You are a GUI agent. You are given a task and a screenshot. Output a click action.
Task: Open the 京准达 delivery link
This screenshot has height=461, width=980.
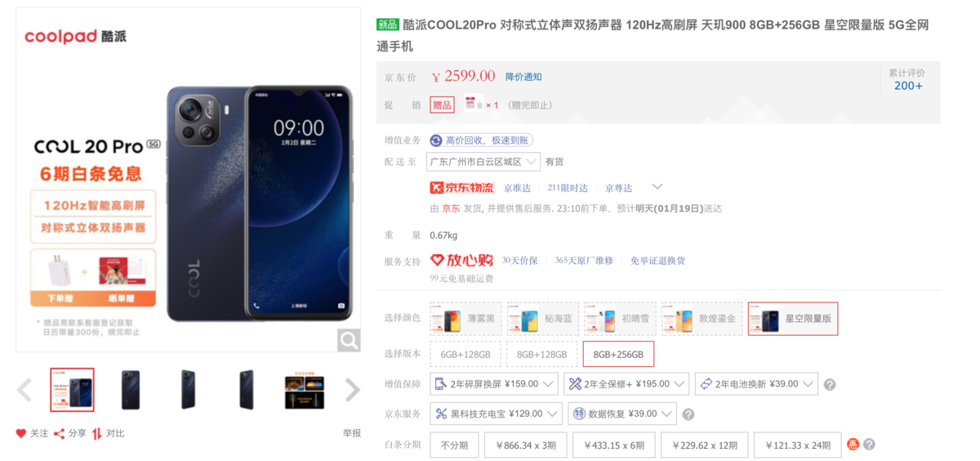tap(517, 188)
